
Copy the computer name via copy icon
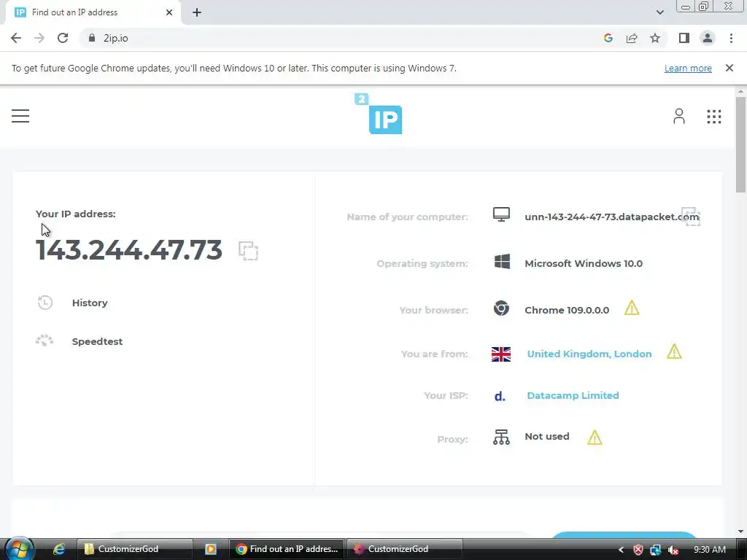(x=691, y=216)
